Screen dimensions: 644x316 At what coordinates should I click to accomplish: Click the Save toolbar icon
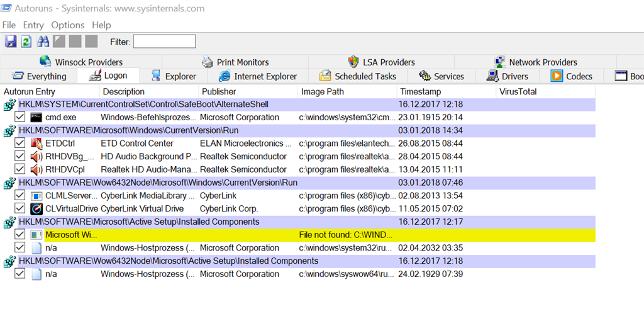[10, 41]
